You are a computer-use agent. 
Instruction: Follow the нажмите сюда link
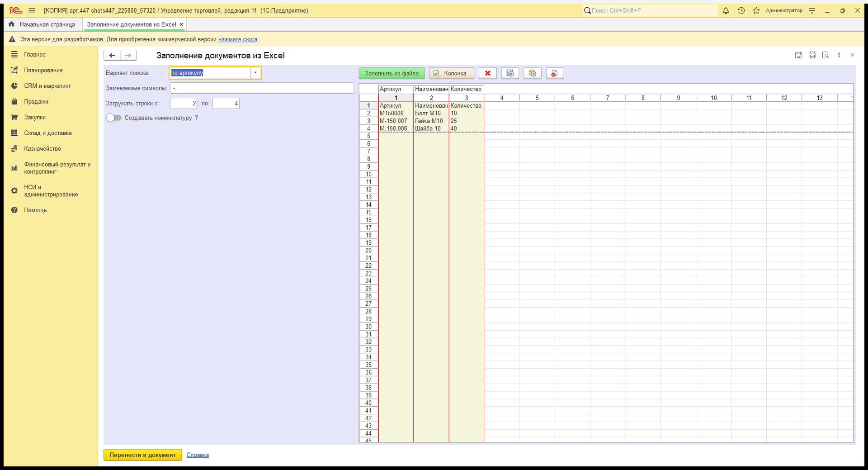click(238, 39)
